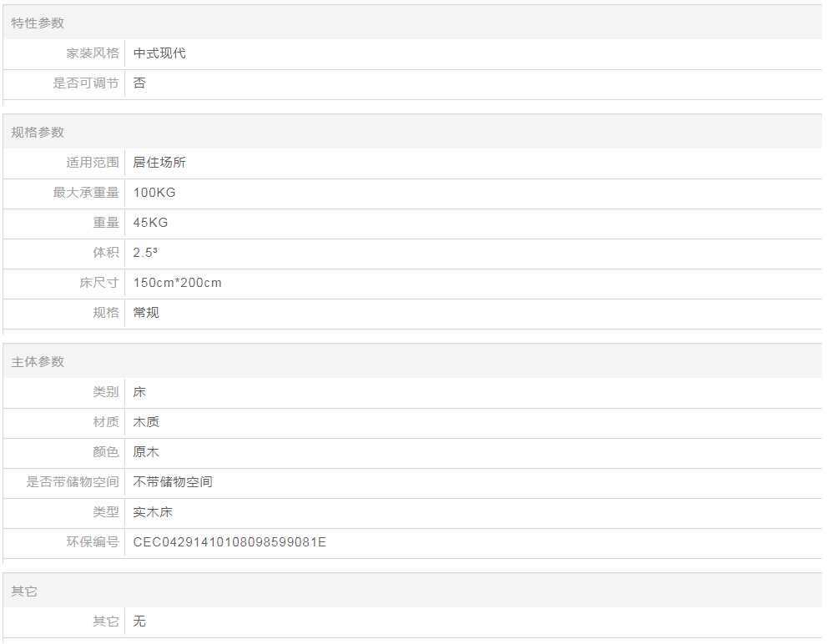Image resolution: width=827 pixels, height=644 pixels.
Task: Click the CEC environmental certification number
Action: point(229,542)
